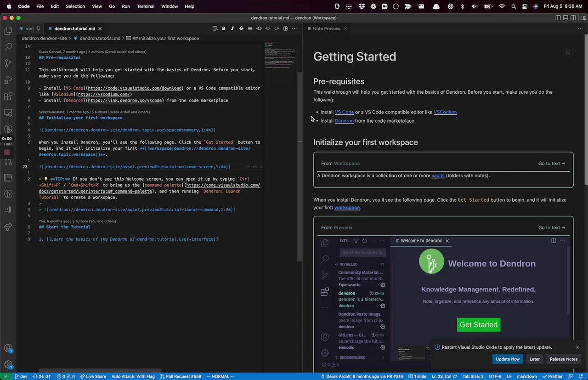Toggle Auto Attach: With Flag in status bar

tap(133, 376)
